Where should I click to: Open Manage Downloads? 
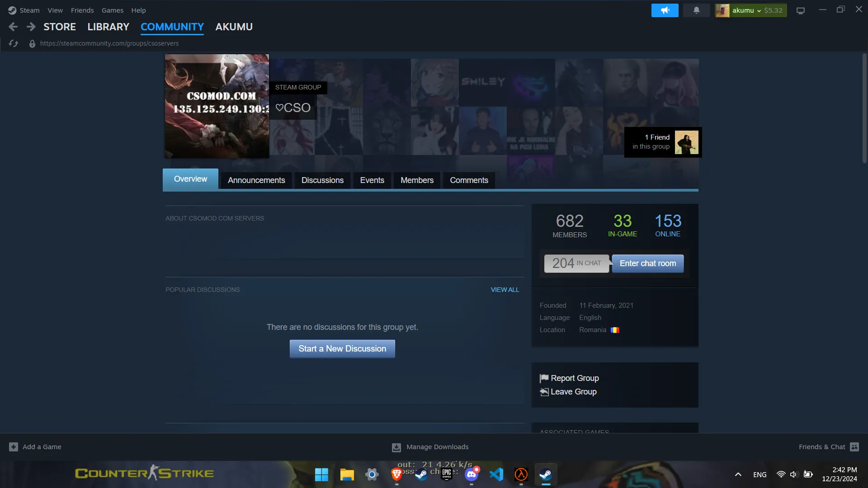click(x=437, y=447)
